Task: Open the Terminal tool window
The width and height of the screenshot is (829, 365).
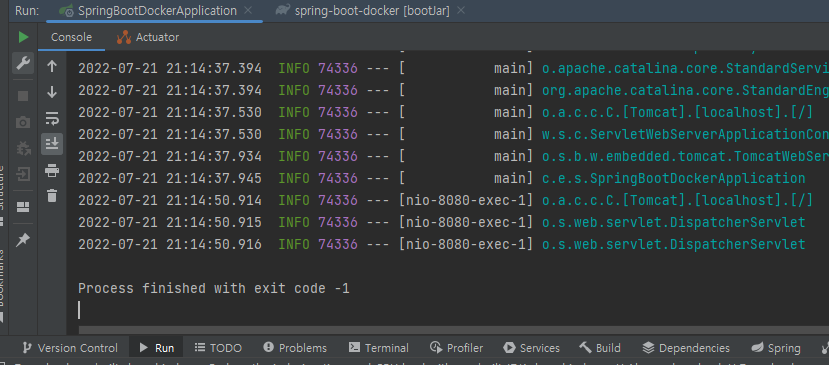Action: [379, 348]
